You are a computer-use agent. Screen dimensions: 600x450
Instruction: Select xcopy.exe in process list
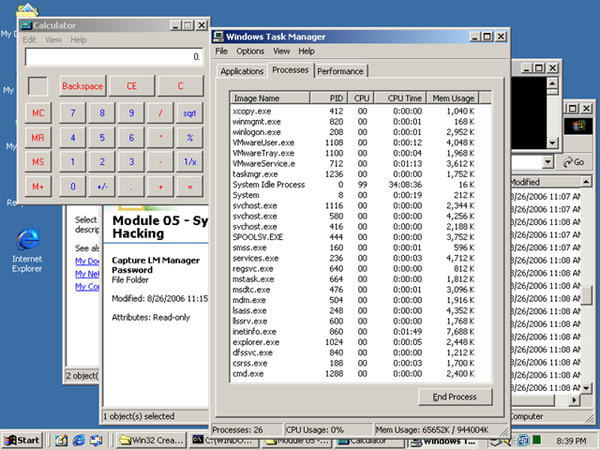point(354,111)
